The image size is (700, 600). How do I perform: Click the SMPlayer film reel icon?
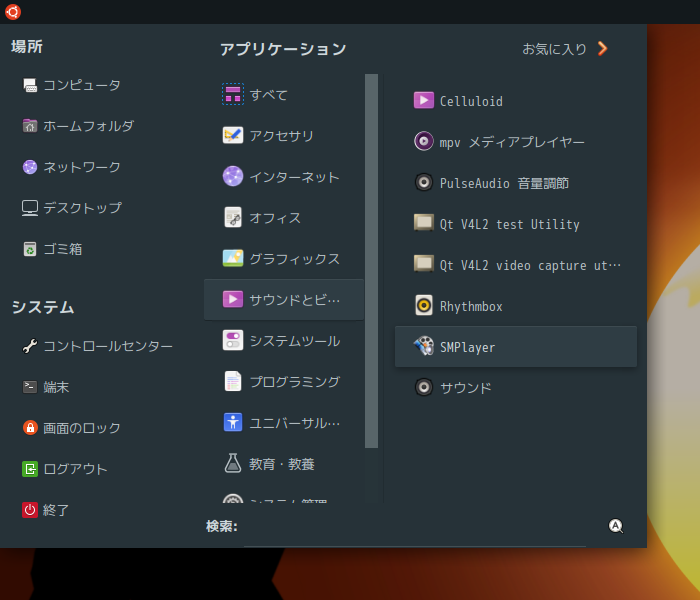(x=424, y=346)
